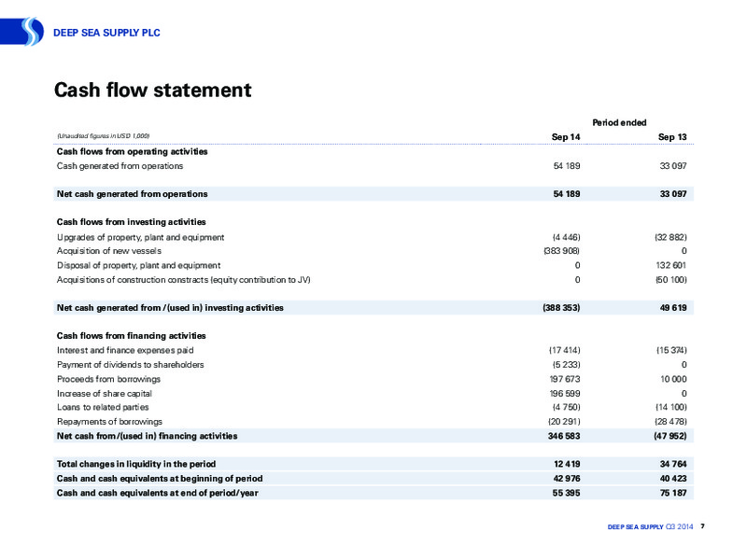This screenshot has width=747, height=560.
Task: Select Interest and finance expenses paid label
Action: pyautogui.click(x=125, y=351)
